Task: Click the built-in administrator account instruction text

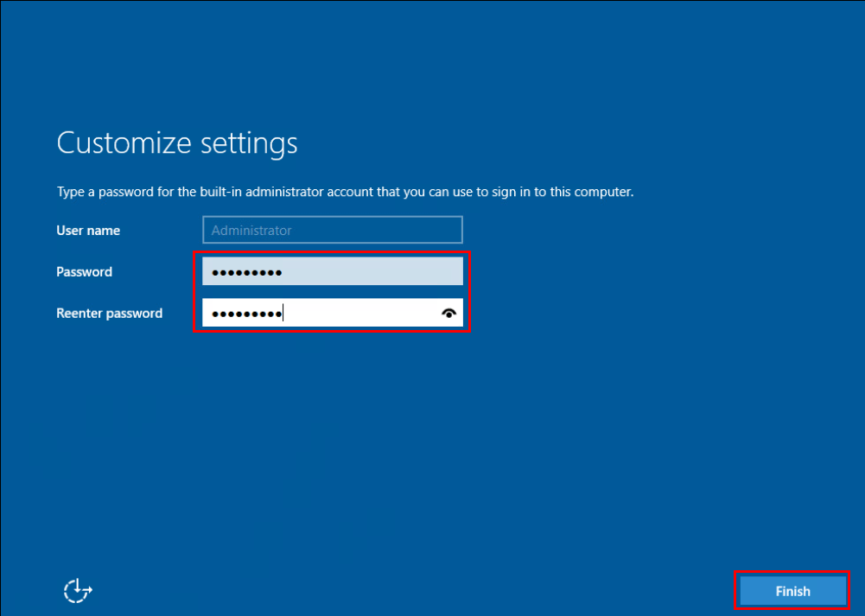Action: (x=346, y=192)
